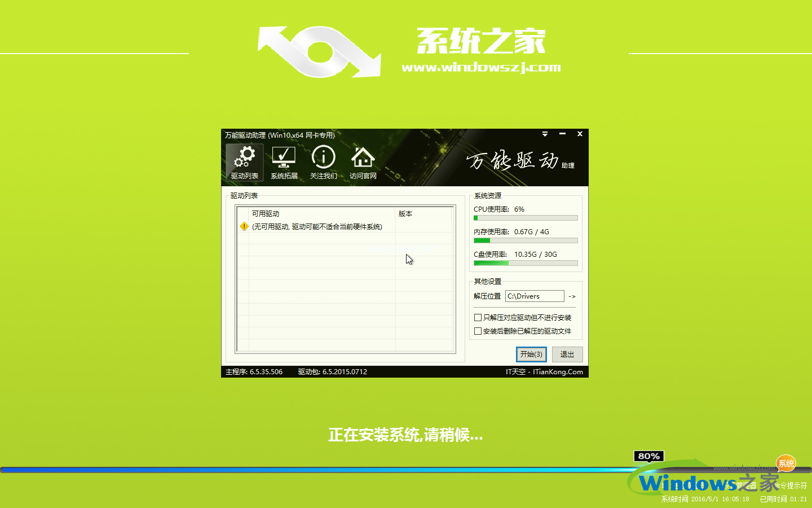812x508 pixels.
Task: Check 安装后删除已解压的驱动文件 option
Action: pyautogui.click(x=478, y=331)
